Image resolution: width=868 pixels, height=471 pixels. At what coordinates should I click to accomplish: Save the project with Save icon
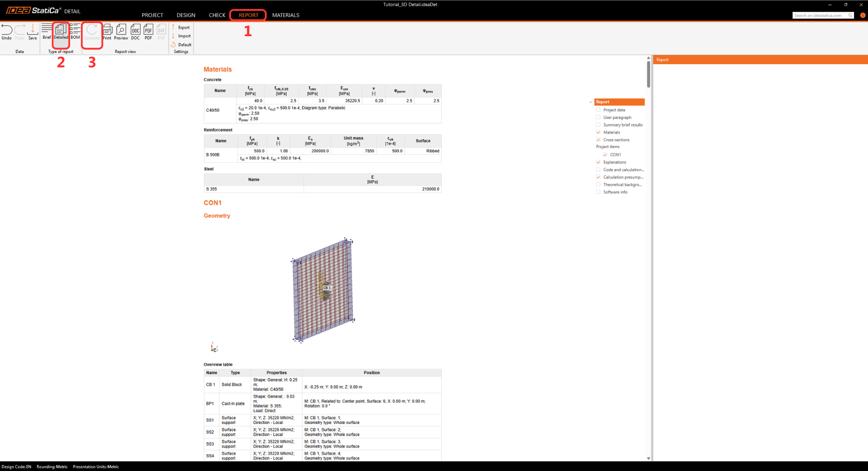(x=33, y=32)
